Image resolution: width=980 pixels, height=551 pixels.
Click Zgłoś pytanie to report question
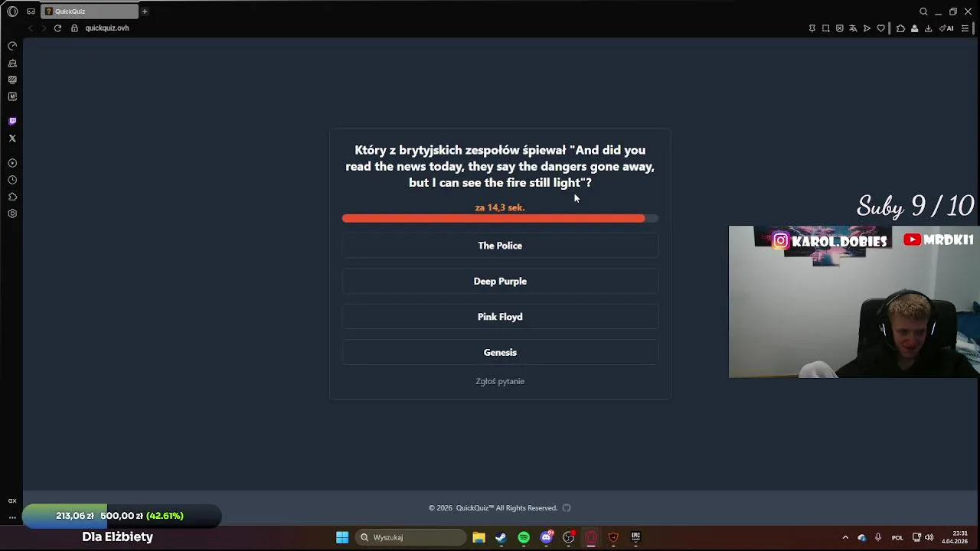500,381
